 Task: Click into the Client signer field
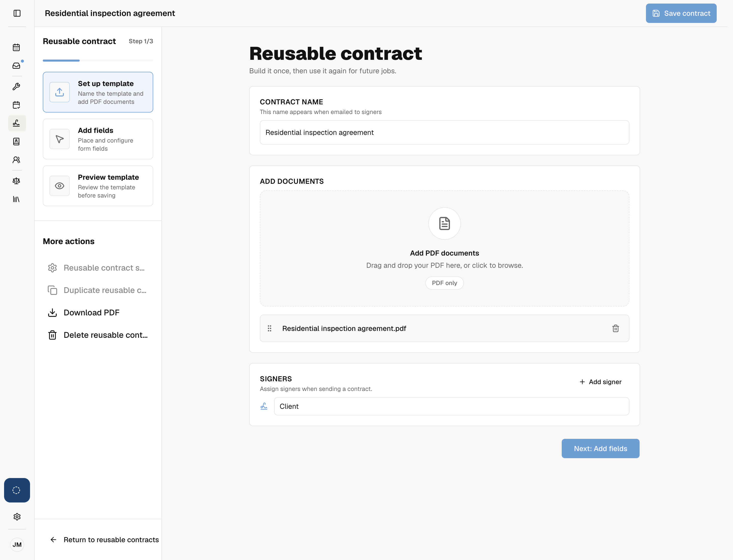point(451,406)
